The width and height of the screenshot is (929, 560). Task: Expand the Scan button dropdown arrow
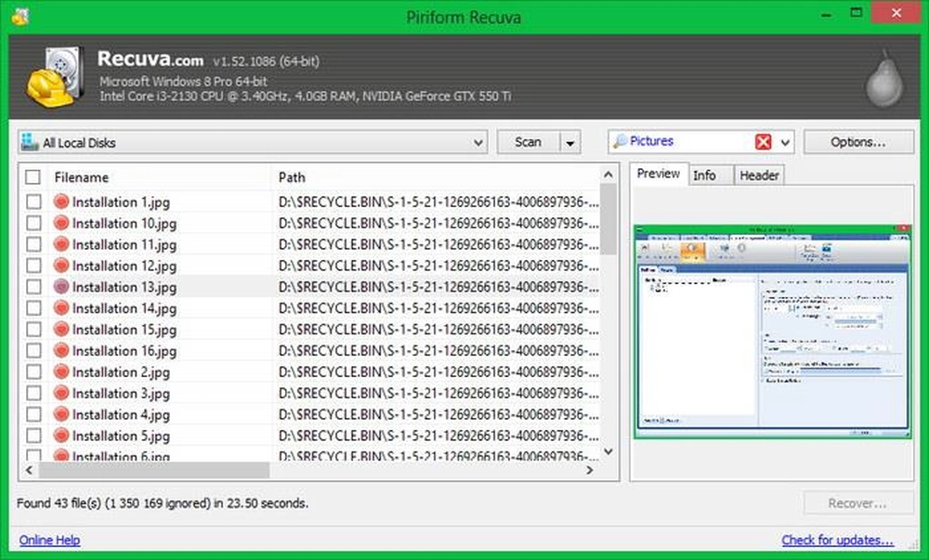coord(569,143)
